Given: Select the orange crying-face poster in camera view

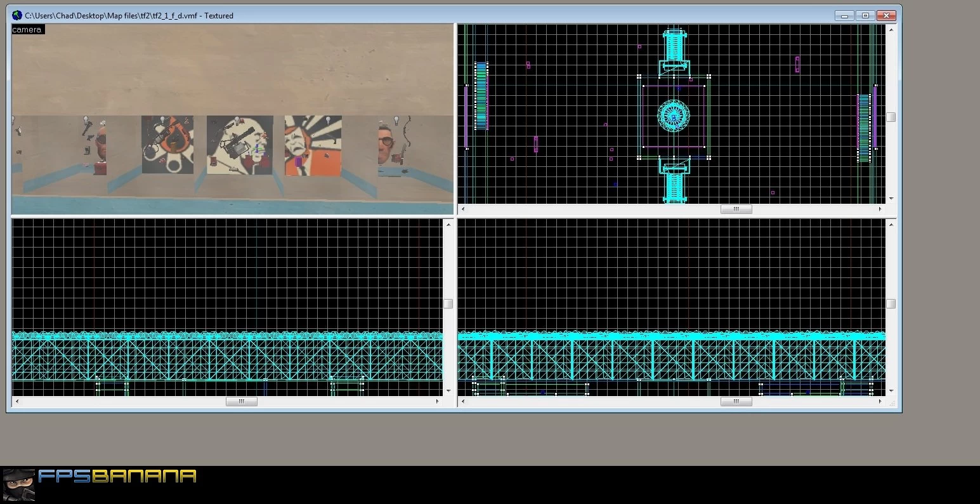Looking at the screenshot, I should tap(313, 145).
